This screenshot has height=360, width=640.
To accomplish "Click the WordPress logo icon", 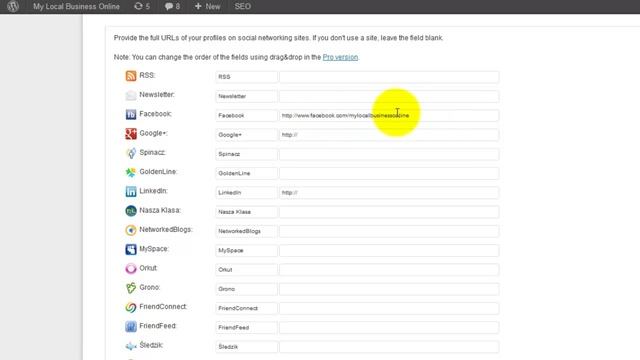I will pos(13,6).
